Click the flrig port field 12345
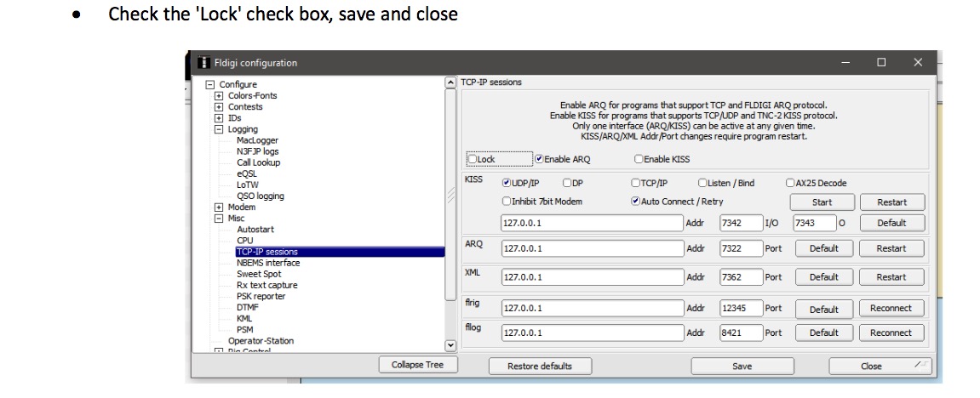The image size is (980, 398). [741, 308]
